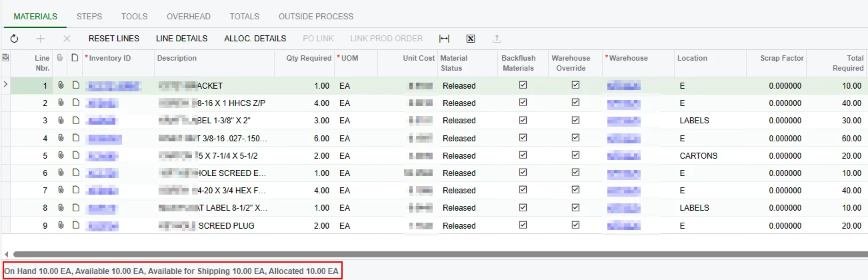
Task: Select CARTONS location in line 5
Action: point(699,156)
